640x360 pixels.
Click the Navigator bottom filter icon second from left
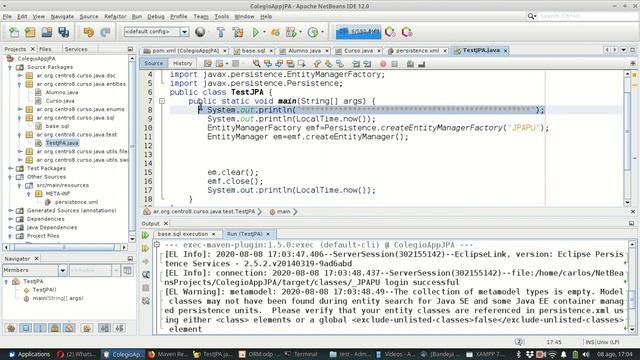26,328
